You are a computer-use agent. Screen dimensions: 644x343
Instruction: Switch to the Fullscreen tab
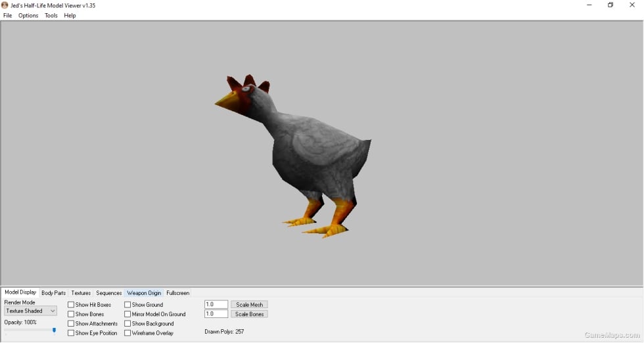[178, 293]
